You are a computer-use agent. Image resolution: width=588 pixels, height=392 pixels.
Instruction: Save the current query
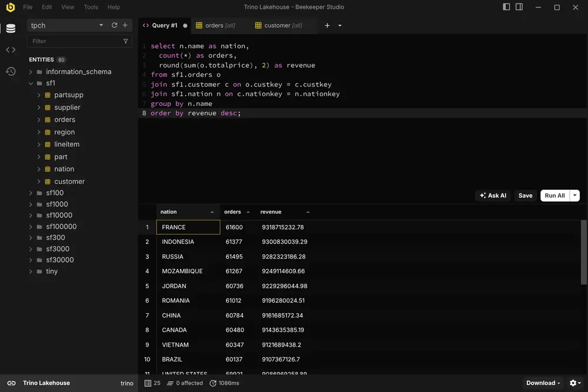[x=525, y=195]
